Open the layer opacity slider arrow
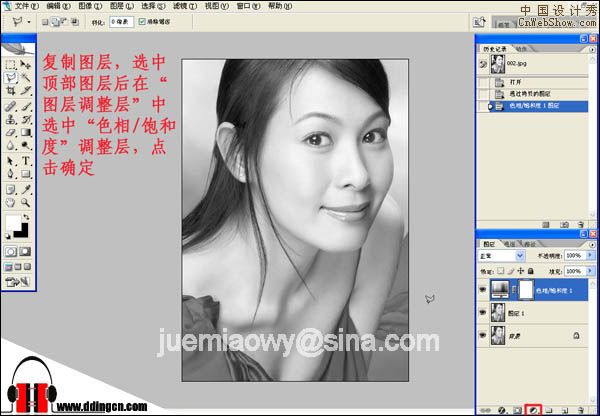Screen dimensions: 600x416 coord(589,255)
